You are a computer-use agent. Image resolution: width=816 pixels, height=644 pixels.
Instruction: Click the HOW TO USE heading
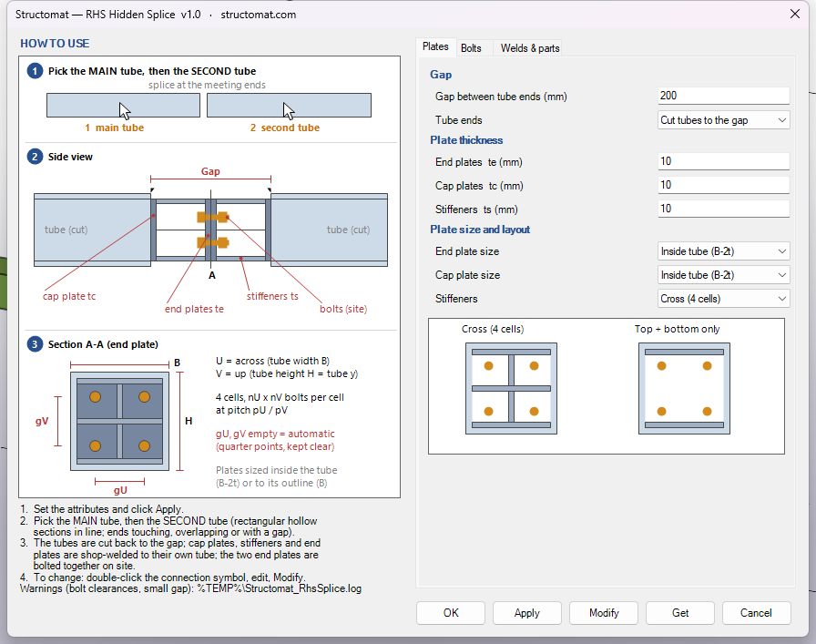55,44
